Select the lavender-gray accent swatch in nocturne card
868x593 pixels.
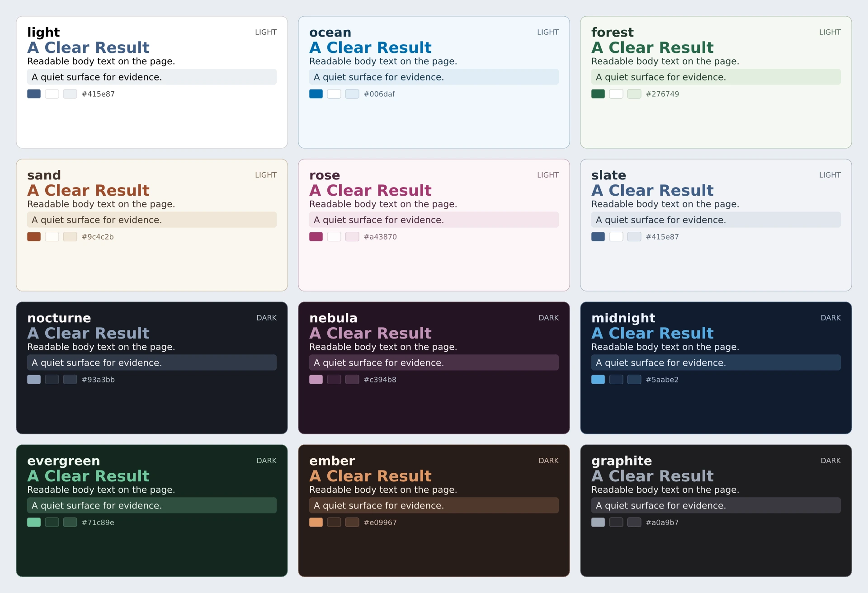[x=34, y=380]
